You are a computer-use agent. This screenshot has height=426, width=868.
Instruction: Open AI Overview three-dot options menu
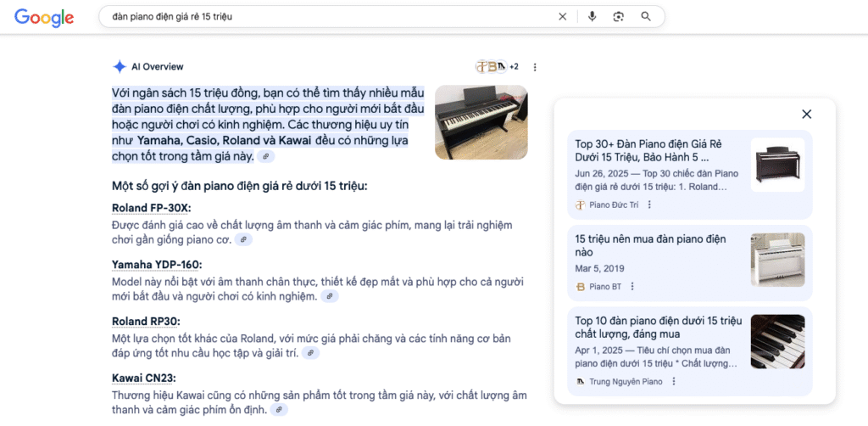[535, 67]
